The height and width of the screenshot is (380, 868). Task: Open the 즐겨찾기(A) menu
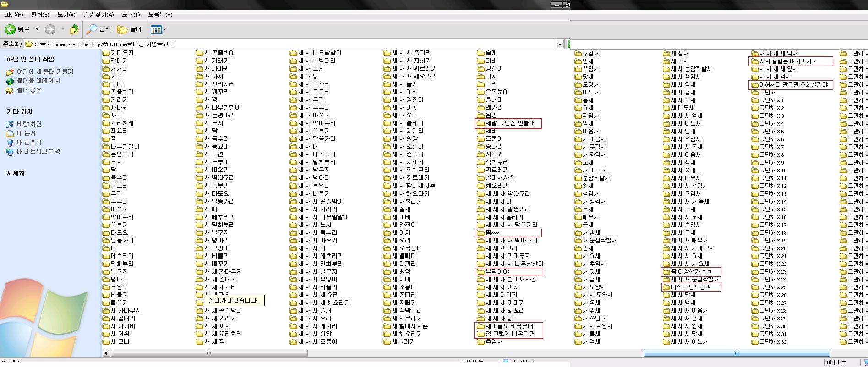[99, 14]
